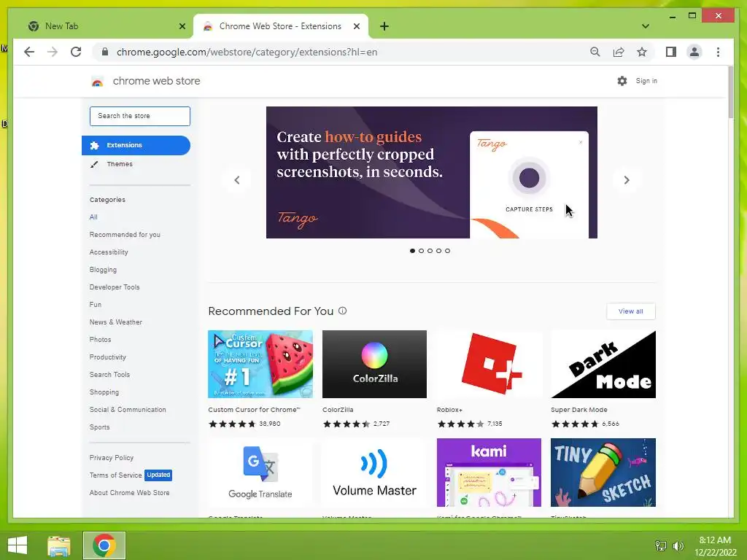Close the New Tab tab
Viewport: 747px width, 560px height.
pyautogui.click(x=182, y=27)
